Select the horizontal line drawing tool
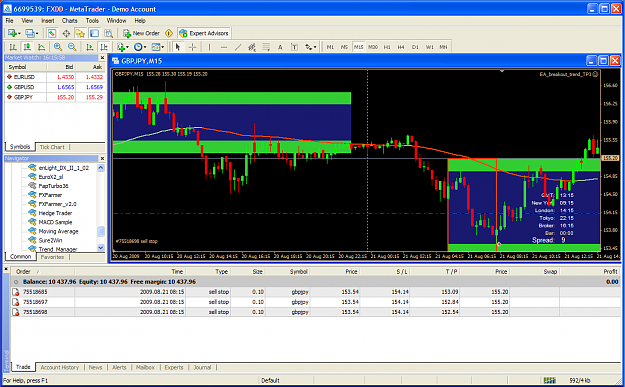This screenshot has width=625, height=387. 224,47
